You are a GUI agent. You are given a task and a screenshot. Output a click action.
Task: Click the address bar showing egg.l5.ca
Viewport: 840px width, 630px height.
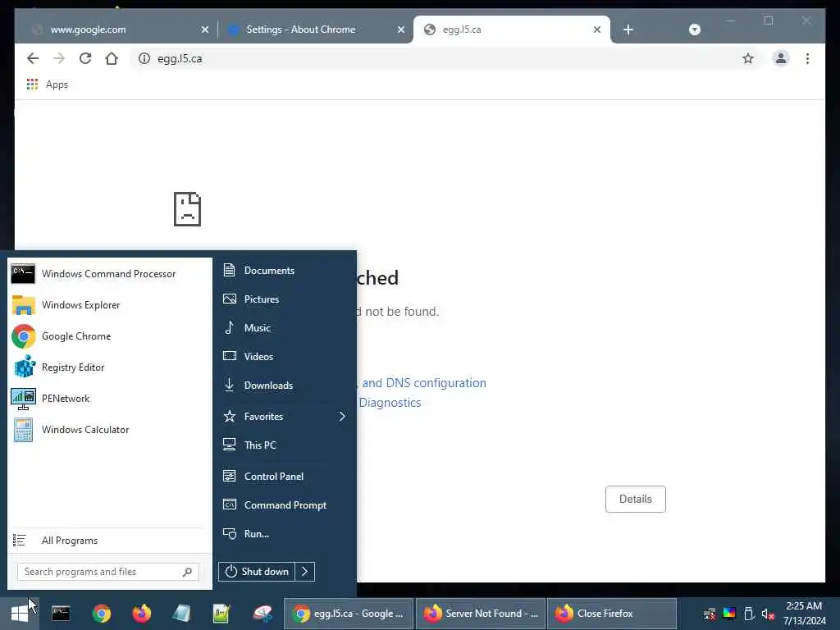pos(445,58)
